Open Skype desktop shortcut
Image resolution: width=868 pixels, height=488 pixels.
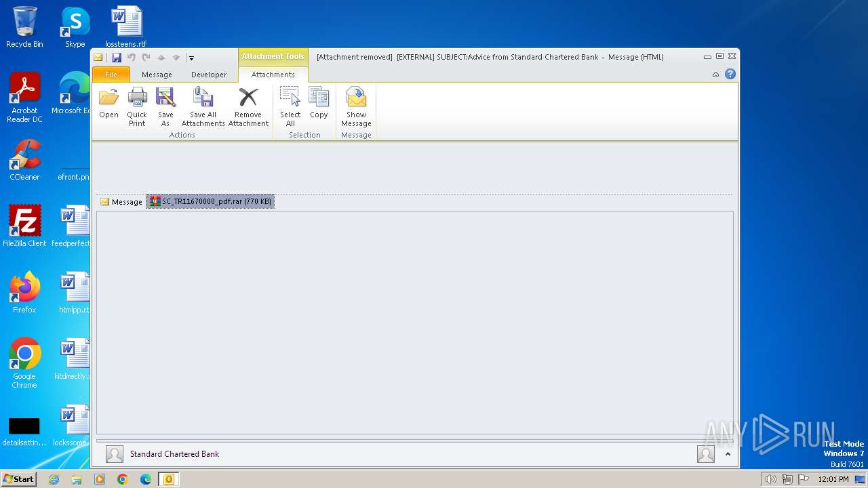point(75,28)
